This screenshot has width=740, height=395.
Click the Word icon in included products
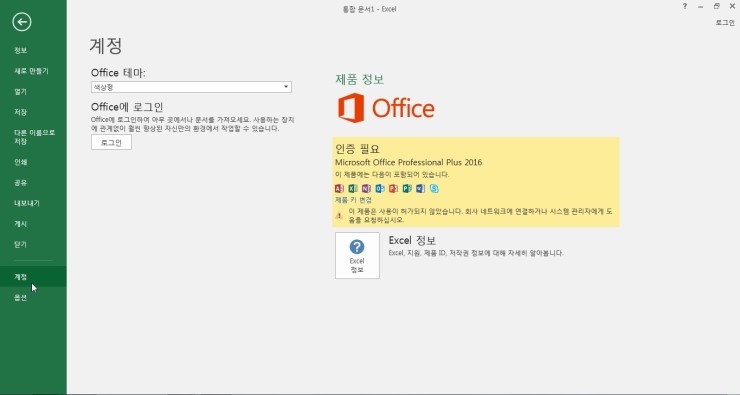pos(420,188)
